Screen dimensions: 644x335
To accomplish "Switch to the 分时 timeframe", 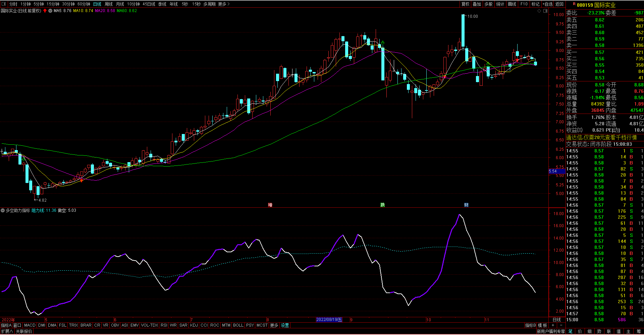I will coord(13,4).
